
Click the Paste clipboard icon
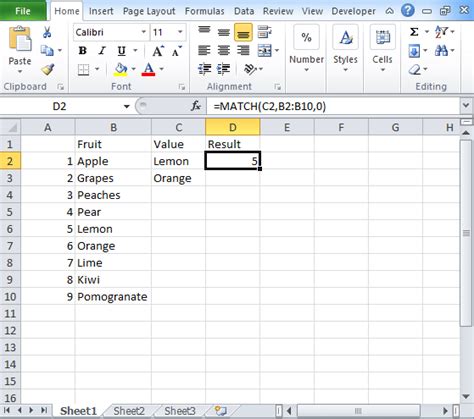tap(20, 39)
